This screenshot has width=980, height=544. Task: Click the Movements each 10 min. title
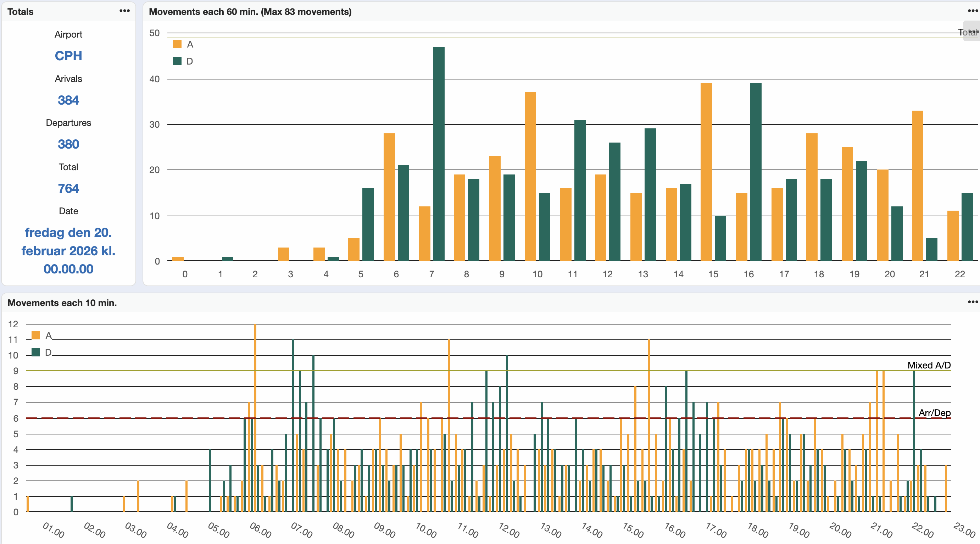click(x=62, y=303)
